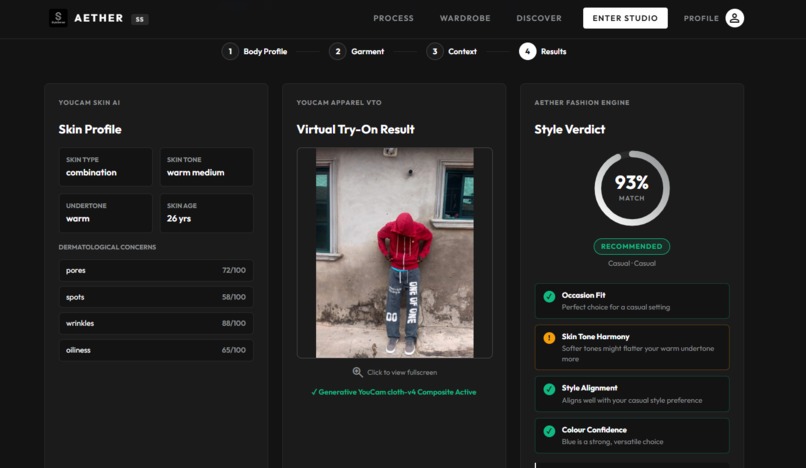The height and width of the screenshot is (468, 806).
Task: Click the 'Casual · Casual' label
Action: [632, 263]
